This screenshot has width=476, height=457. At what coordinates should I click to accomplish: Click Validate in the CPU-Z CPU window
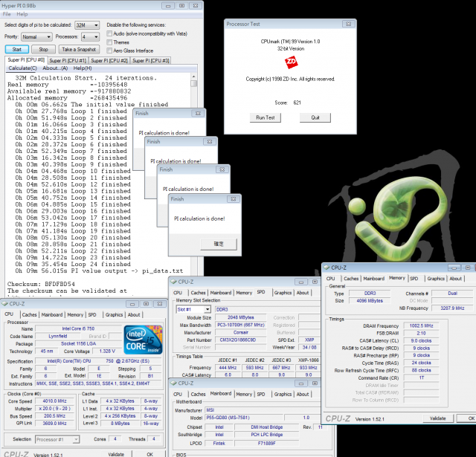point(116,454)
